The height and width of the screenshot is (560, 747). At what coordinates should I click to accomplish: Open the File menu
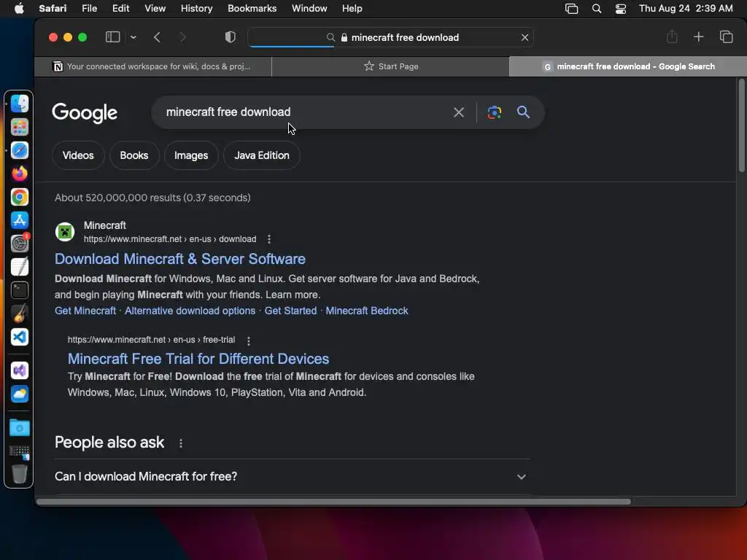click(x=89, y=9)
